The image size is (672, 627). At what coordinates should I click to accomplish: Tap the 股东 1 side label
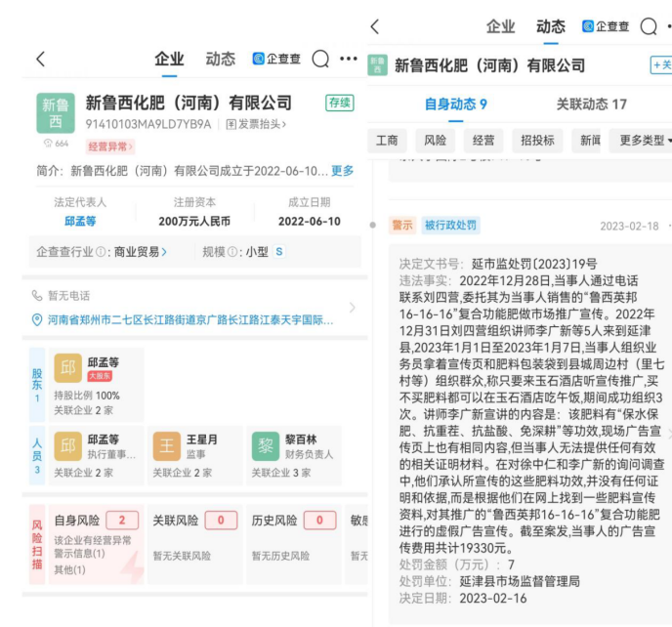pos(37,385)
